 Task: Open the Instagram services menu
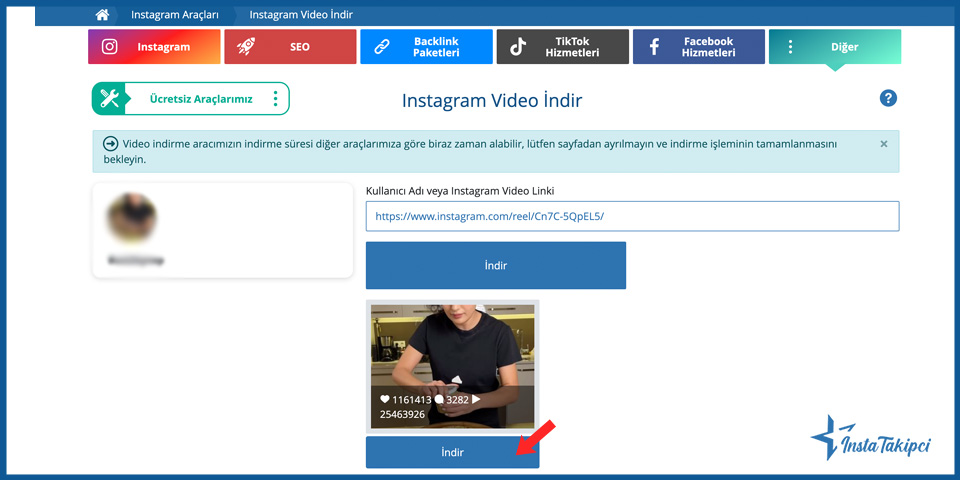coord(154,47)
